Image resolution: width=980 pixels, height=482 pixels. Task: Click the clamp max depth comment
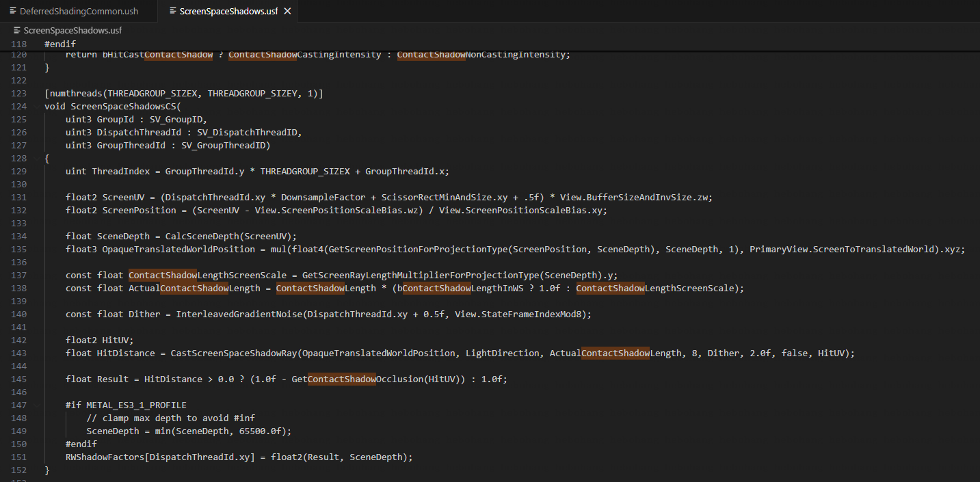[x=170, y=418]
